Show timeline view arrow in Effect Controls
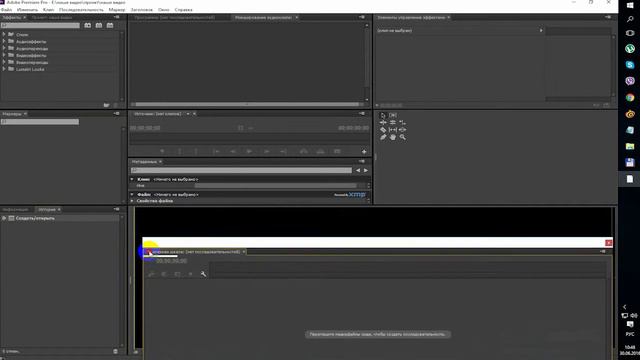This screenshot has height=360, width=640. [x=541, y=31]
